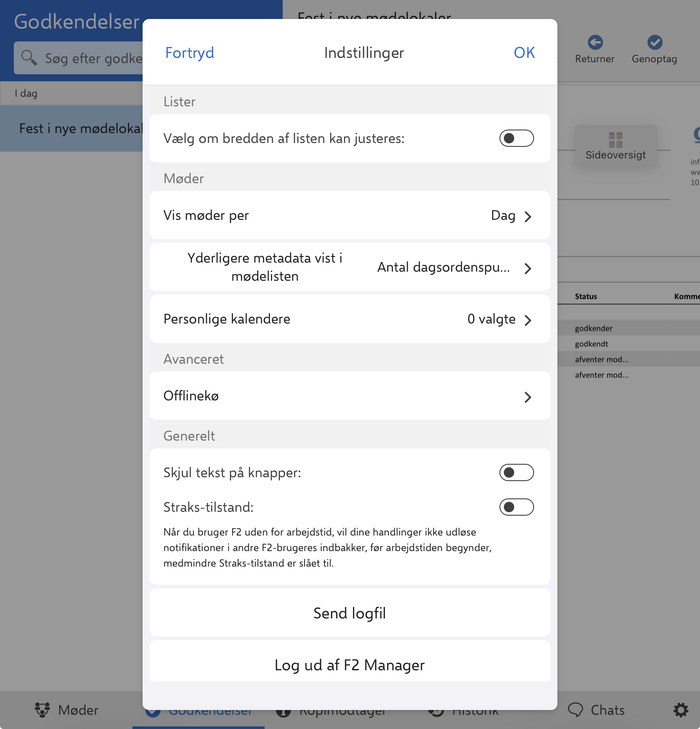Click the godkender status cell
Image resolution: width=700 pixels, height=729 pixels.
coord(593,328)
